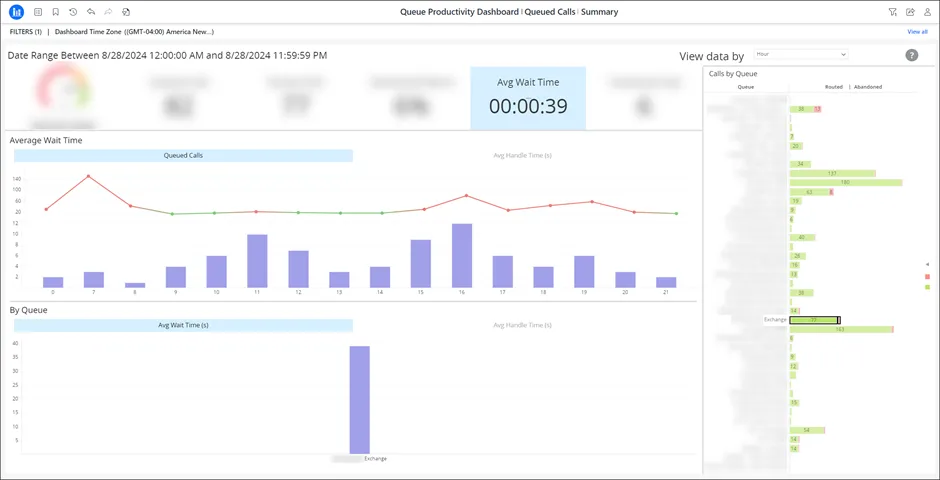Select Avg Handle Time (s) tab in Average Wait Time
940x480 pixels.
(x=522, y=156)
